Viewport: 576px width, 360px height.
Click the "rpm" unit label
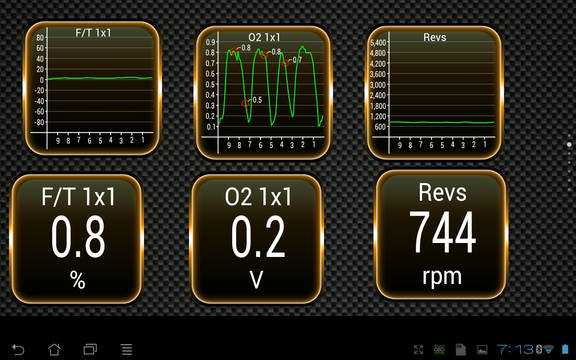(x=442, y=277)
